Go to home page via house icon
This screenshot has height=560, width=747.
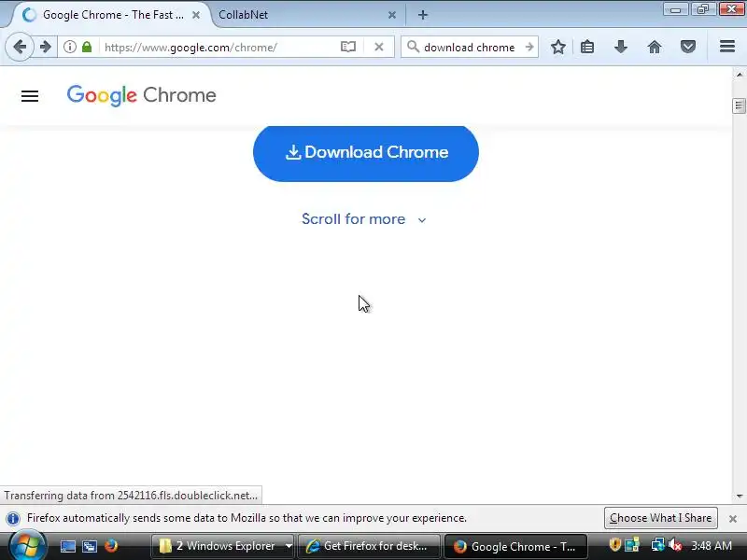point(655,47)
